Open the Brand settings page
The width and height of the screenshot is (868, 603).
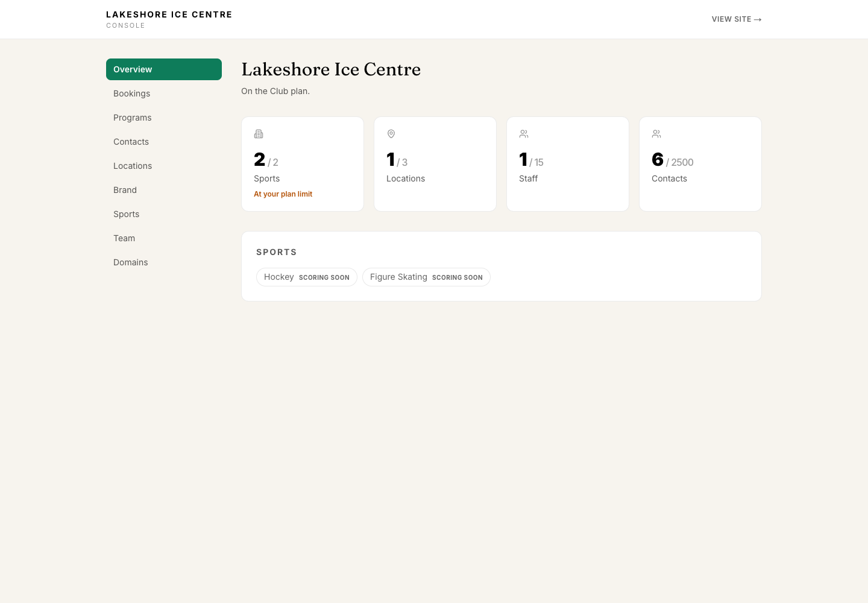point(164,190)
